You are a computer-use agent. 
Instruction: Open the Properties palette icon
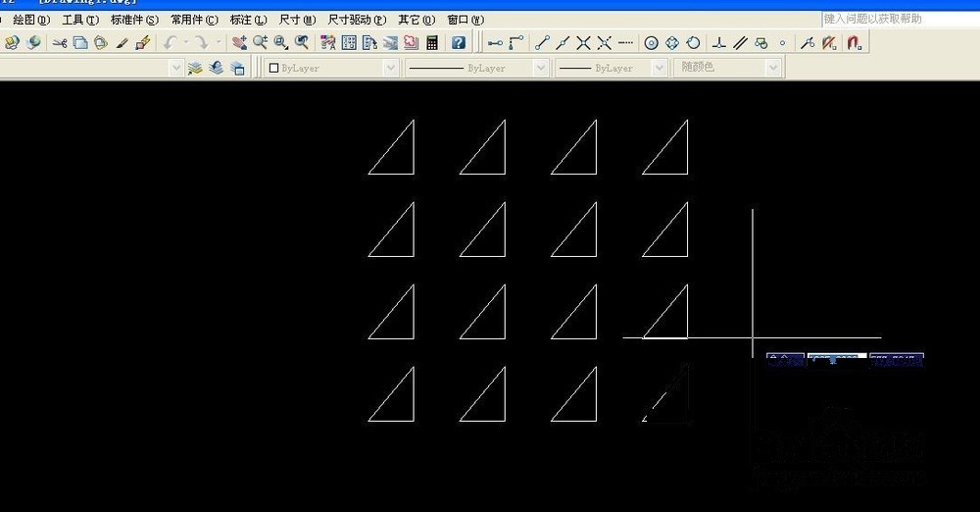[328, 42]
